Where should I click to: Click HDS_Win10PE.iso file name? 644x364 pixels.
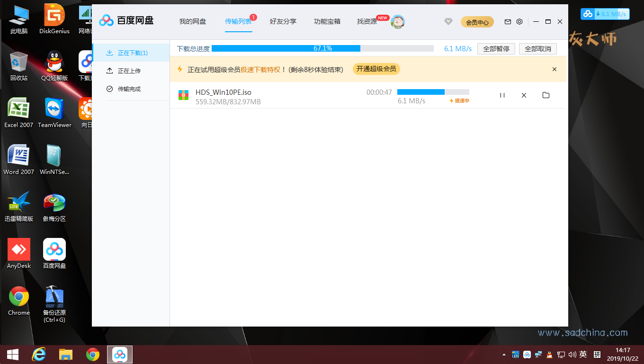click(x=224, y=92)
